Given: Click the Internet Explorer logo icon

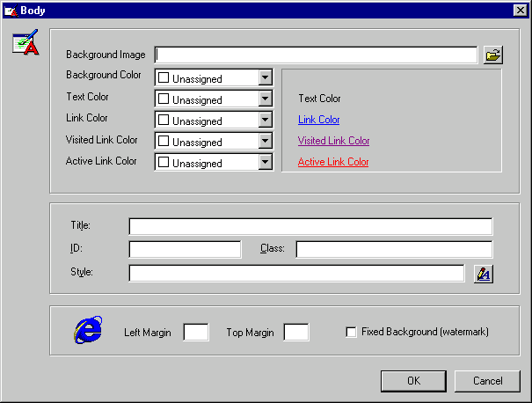Looking at the screenshot, I should coord(87,331).
